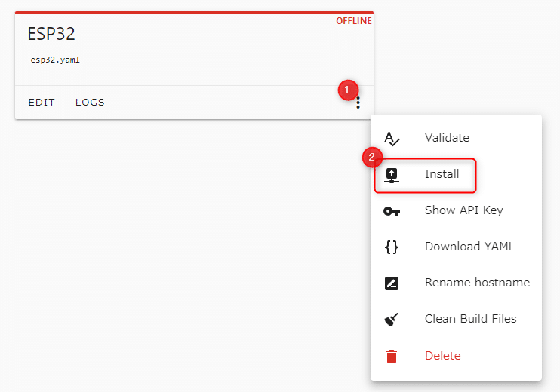Click the Install upload icon
Image resolution: width=560 pixels, height=392 pixels.
(392, 175)
